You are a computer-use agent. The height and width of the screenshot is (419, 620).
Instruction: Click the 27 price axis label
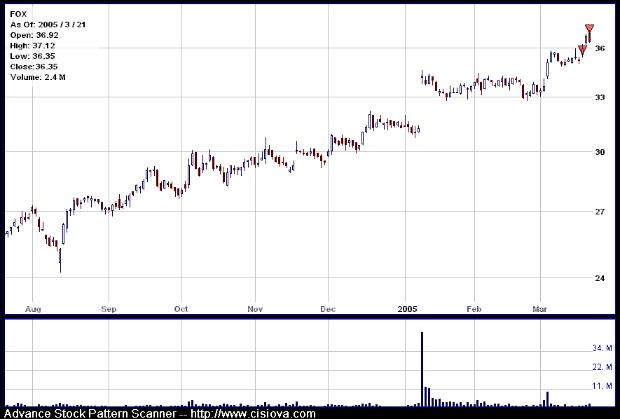click(x=600, y=212)
